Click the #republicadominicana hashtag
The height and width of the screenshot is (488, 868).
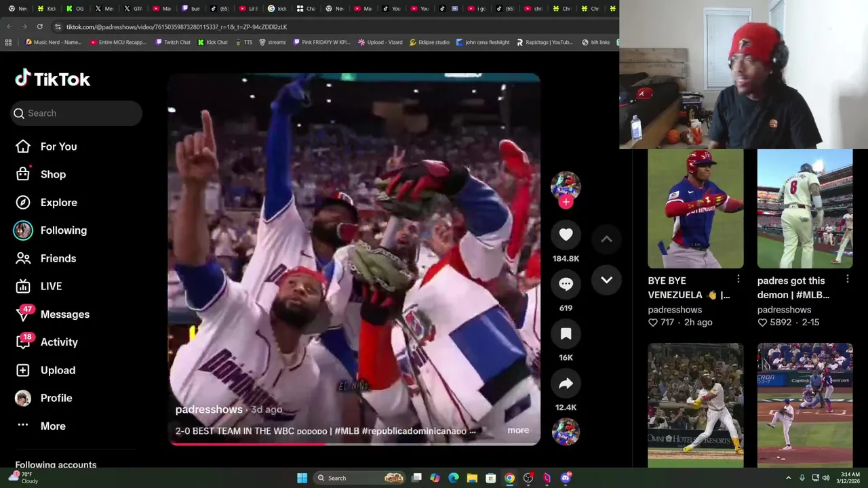coord(414,431)
